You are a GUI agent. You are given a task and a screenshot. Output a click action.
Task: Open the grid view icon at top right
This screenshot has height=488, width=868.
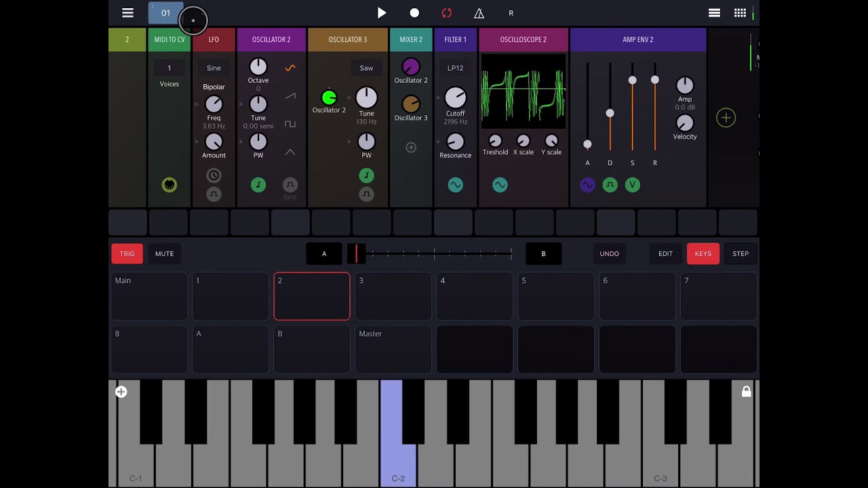pyautogui.click(x=741, y=13)
